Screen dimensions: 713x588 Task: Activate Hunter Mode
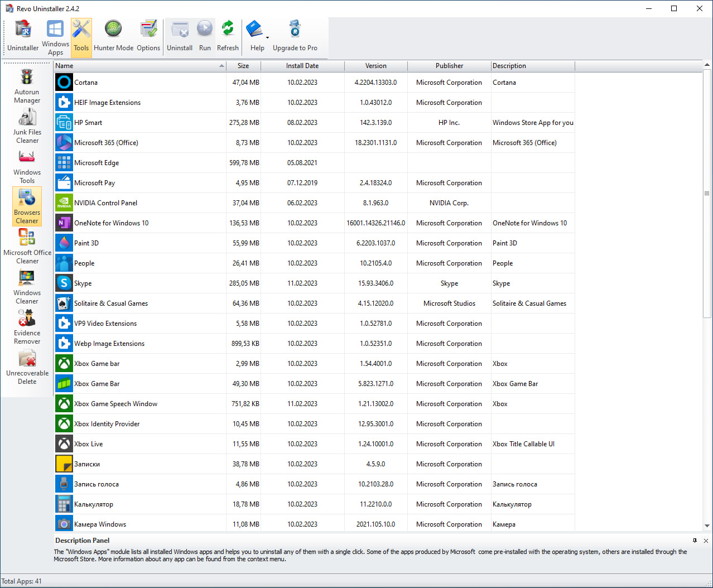pyautogui.click(x=113, y=37)
